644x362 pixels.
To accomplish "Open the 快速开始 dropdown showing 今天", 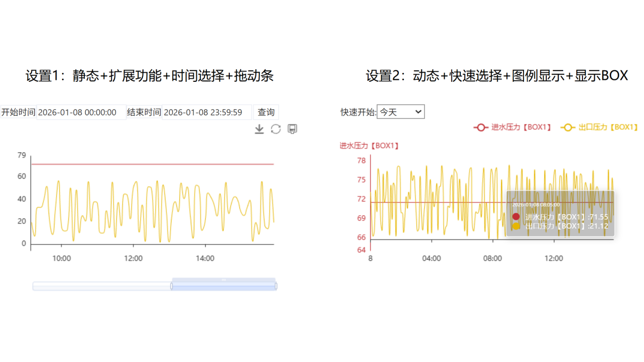I will coord(400,112).
